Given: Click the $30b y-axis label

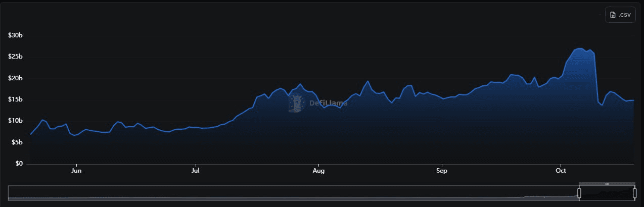Looking at the screenshot, I should tap(16, 35).
